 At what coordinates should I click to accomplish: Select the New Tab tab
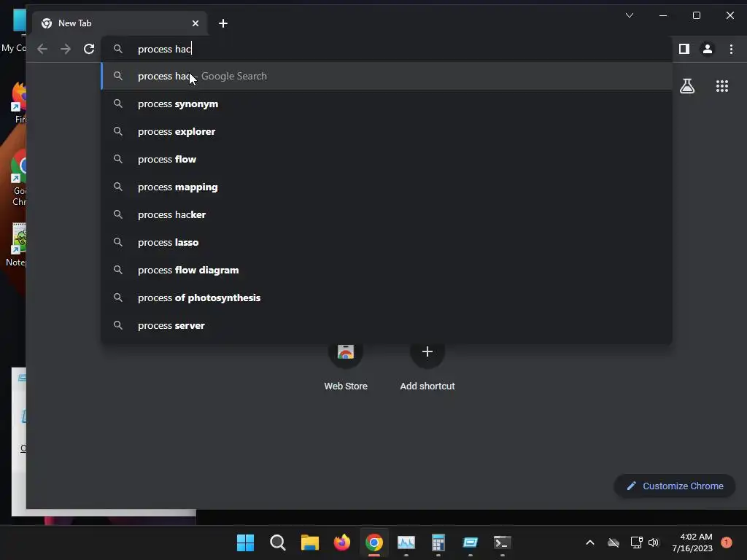(120, 23)
